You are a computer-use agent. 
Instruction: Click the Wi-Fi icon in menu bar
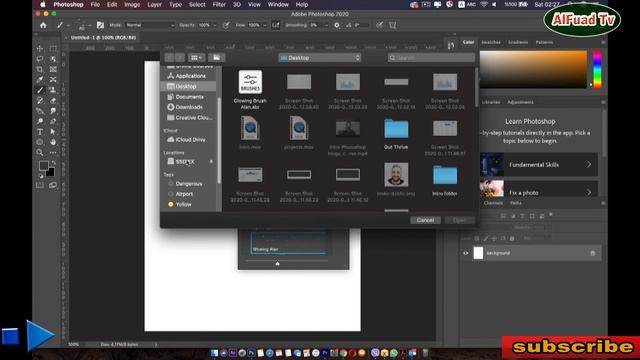[484, 4]
